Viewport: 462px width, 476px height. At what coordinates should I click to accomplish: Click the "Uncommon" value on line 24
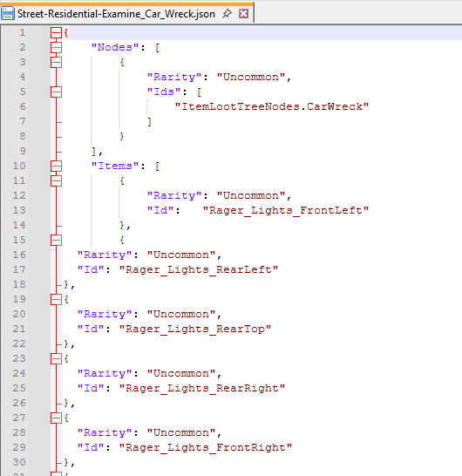181,373
